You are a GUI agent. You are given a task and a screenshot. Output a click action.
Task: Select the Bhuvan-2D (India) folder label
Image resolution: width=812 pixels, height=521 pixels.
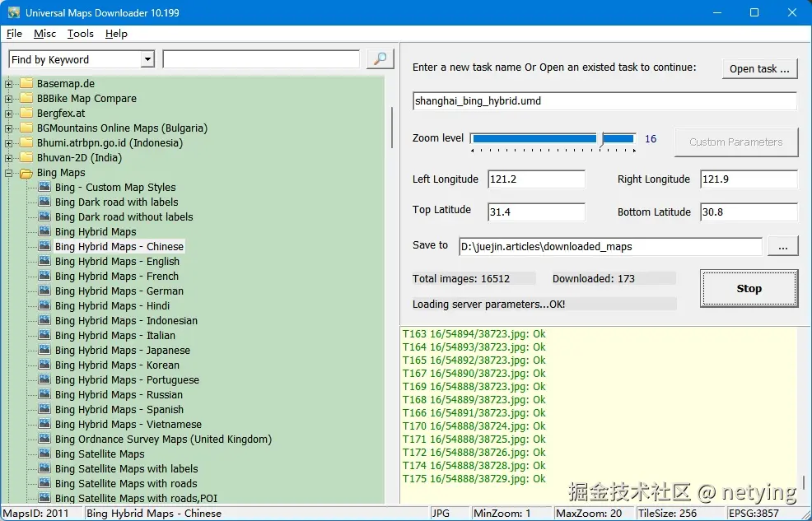coord(79,158)
